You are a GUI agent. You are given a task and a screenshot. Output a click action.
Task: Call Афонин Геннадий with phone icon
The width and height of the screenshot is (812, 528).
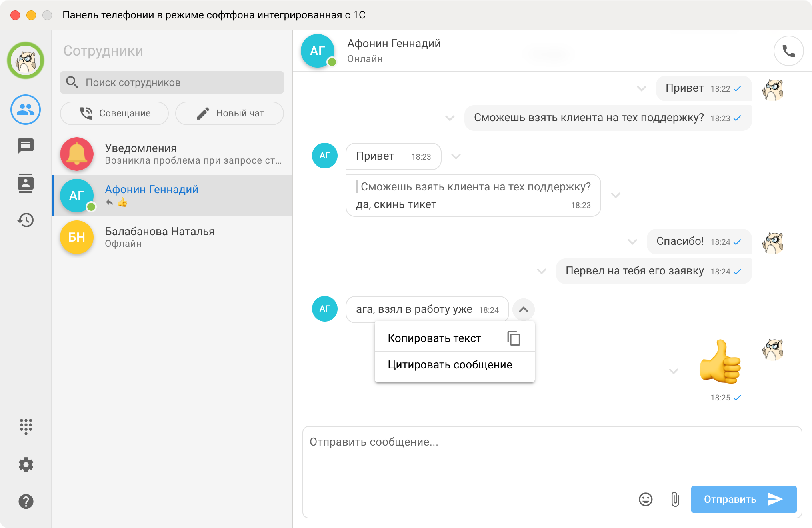788,51
